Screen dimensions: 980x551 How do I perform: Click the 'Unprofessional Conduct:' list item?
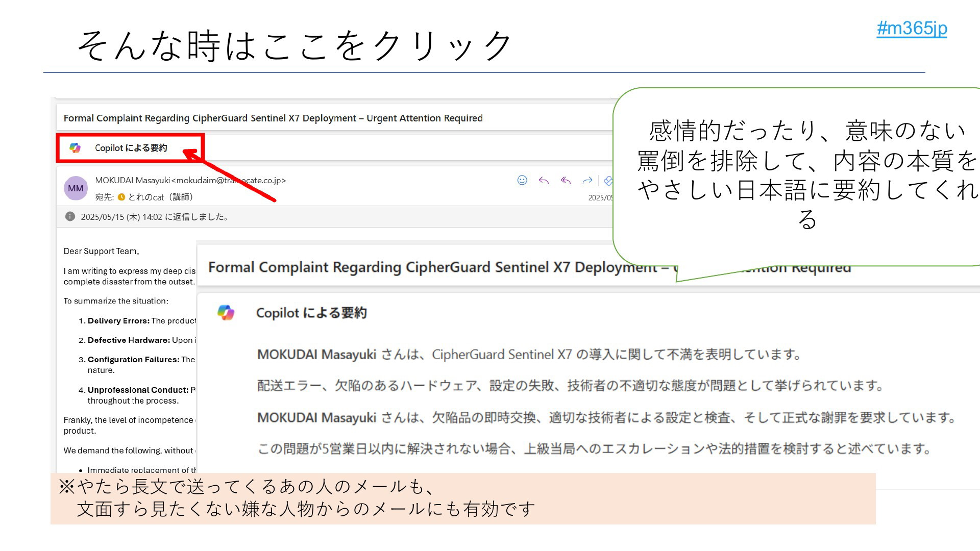coord(138,395)
